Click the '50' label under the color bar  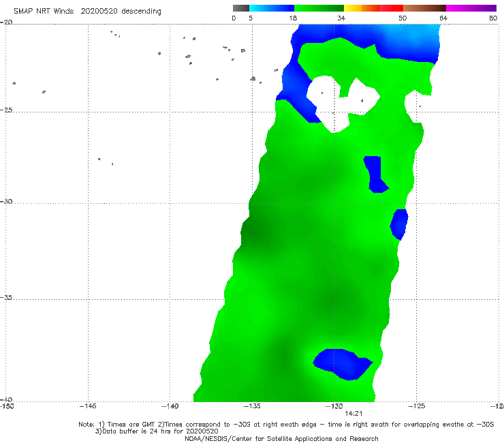pyautogui.click(x=403, y=18)
